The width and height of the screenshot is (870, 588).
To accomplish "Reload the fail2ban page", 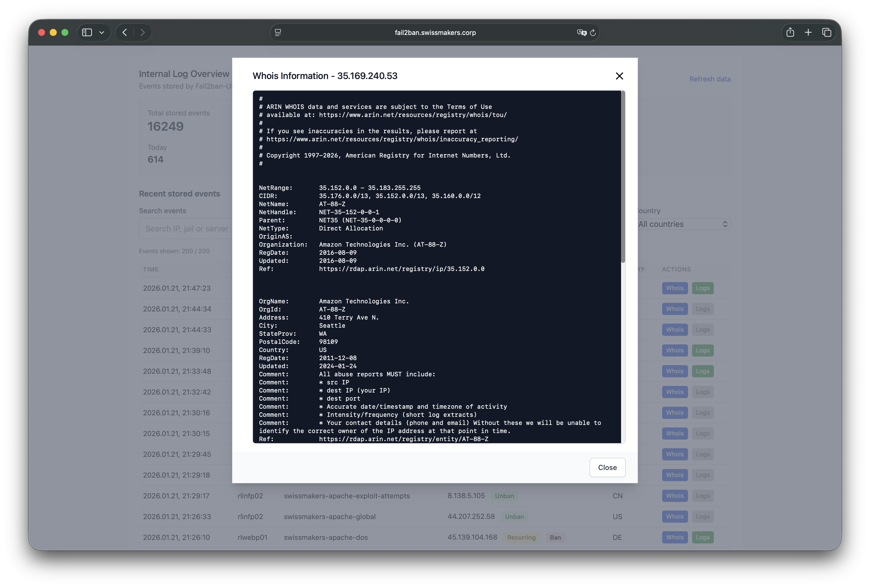I will [593, 33].
